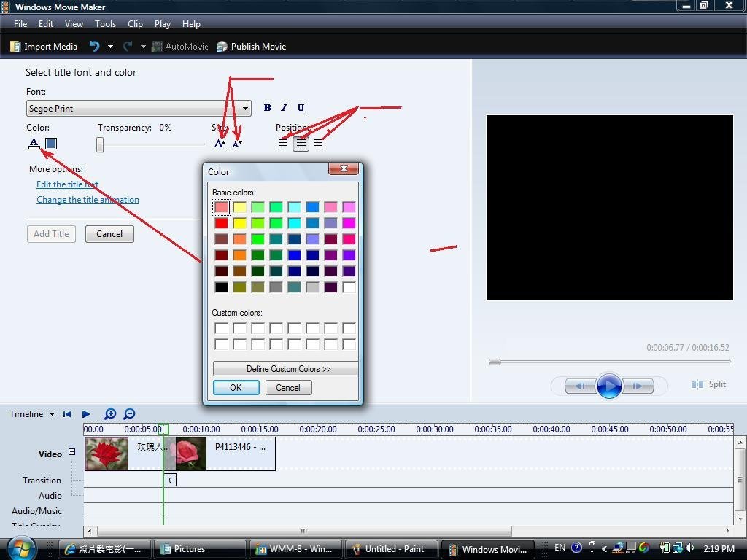This screenshot has height=560, width=747.
Task: Click Cancel in the Color dialog
Action: pyautogui.click(x=288, y=388)
